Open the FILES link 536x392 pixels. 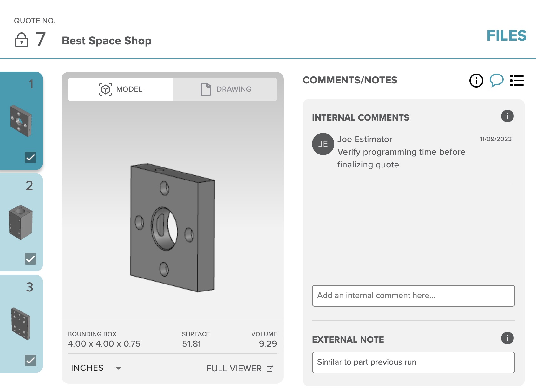click(x=506, y=36)
